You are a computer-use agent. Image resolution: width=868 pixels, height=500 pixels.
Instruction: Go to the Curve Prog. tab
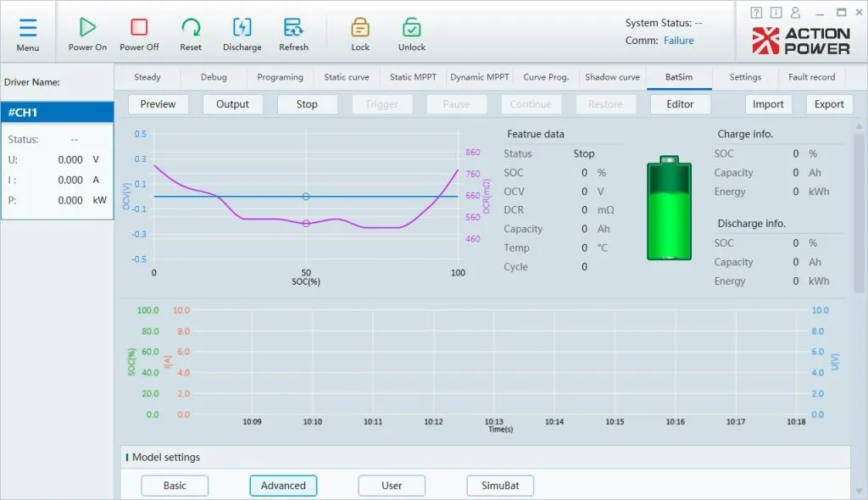546,77
